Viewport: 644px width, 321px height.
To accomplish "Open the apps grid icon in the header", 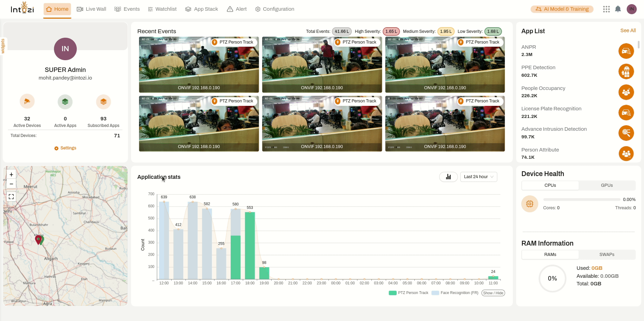I will click(606, 9).
